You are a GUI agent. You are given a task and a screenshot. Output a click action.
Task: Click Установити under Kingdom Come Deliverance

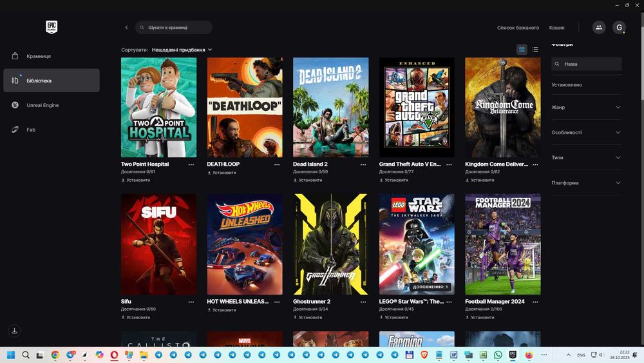point(480,180)
